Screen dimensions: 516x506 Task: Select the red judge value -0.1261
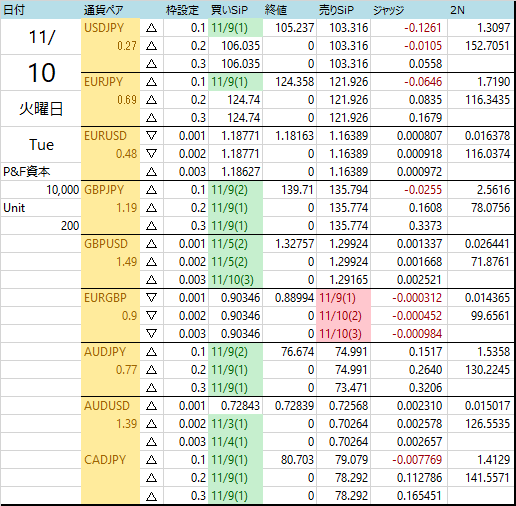409,28
